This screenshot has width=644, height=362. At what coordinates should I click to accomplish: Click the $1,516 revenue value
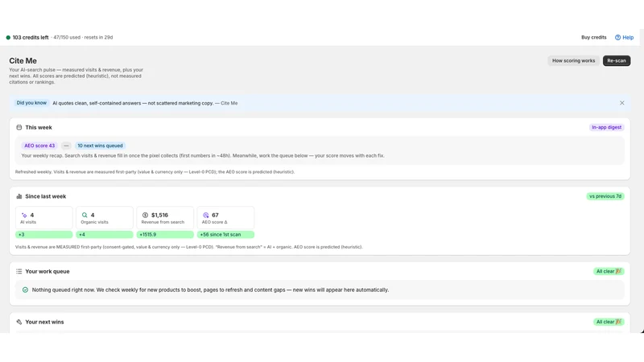159,215
